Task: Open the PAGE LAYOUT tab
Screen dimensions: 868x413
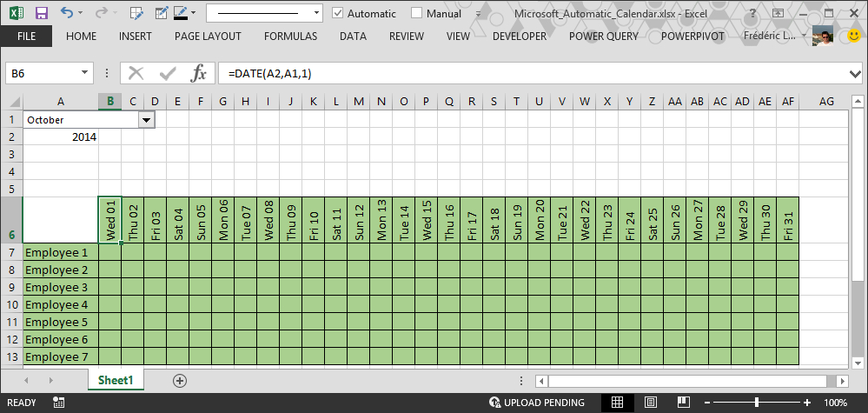Action: point(208,37)
